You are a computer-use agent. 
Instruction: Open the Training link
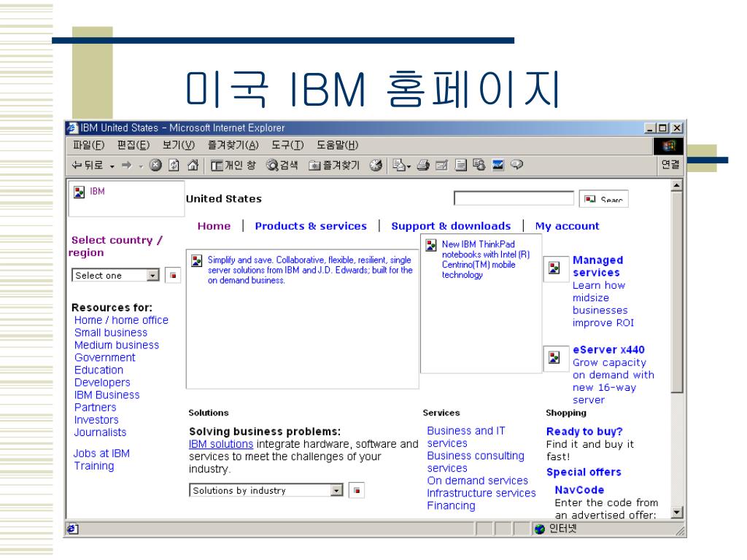pos(94,466)
